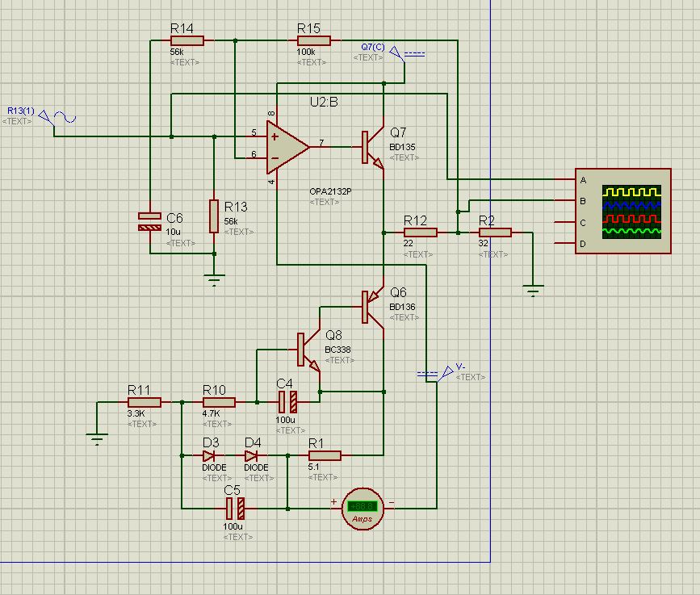700x595 pixels.
Task: Select capacitor C4 symbol
Action: click(287, 402)
